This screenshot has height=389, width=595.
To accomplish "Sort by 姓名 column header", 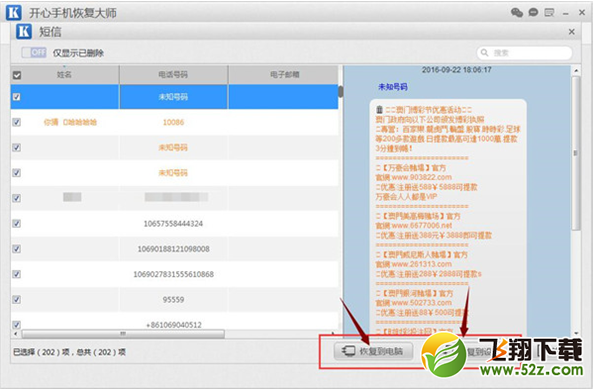I will click(x=65, y=75).
